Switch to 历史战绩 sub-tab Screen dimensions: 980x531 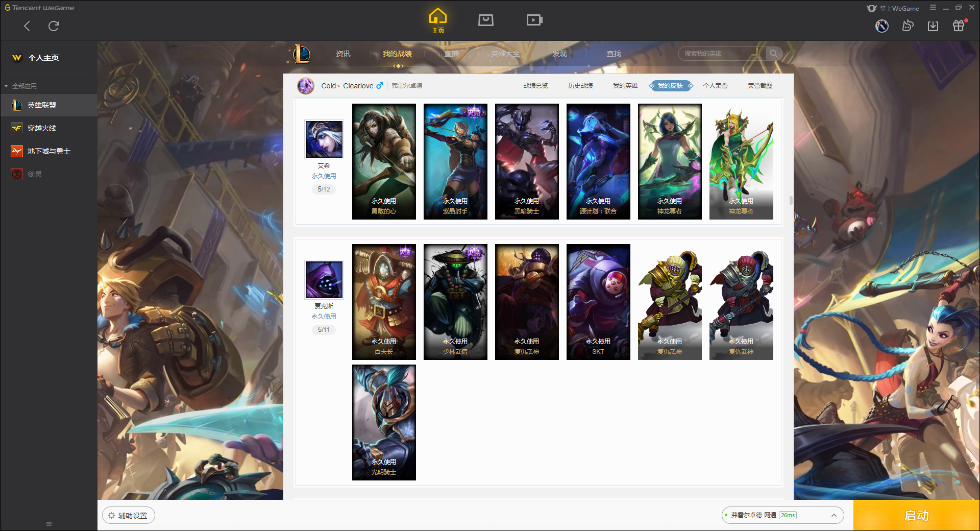pyautogui.click(x=580, y=86)
